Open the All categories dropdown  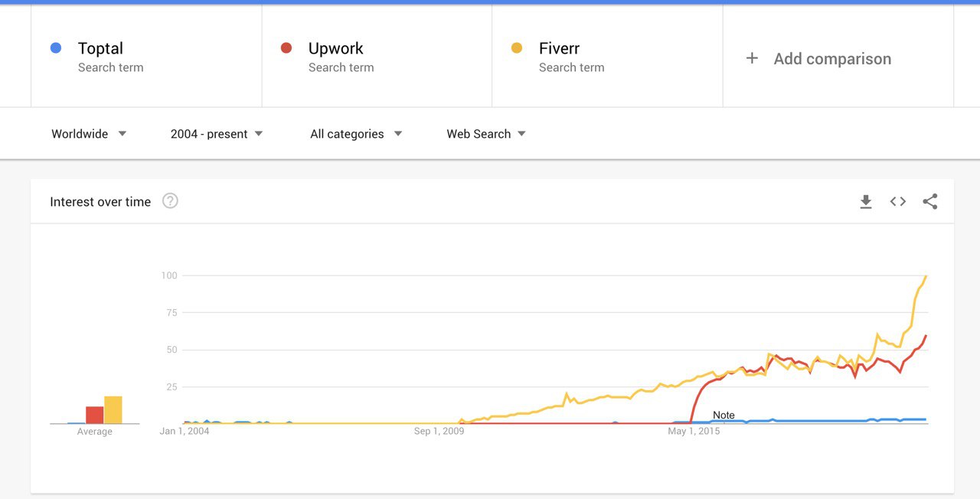pyautogui.click(x=356, y=134)
